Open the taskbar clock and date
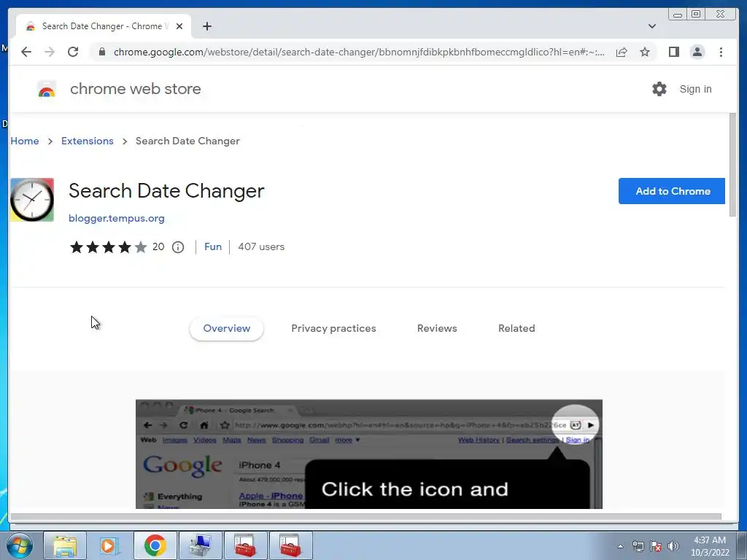 point(710,546)
